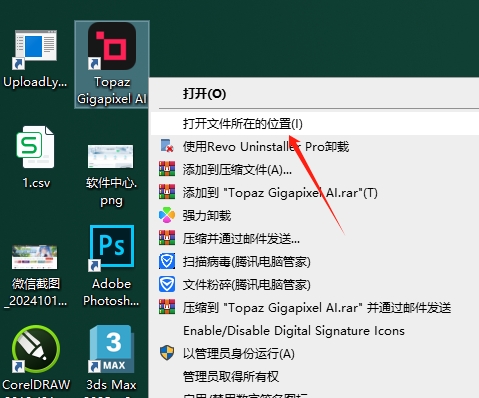Click the colorful clover icon beside 强力卸载
The width and height of the screenshot is (479, 398).
pos(167,215)
